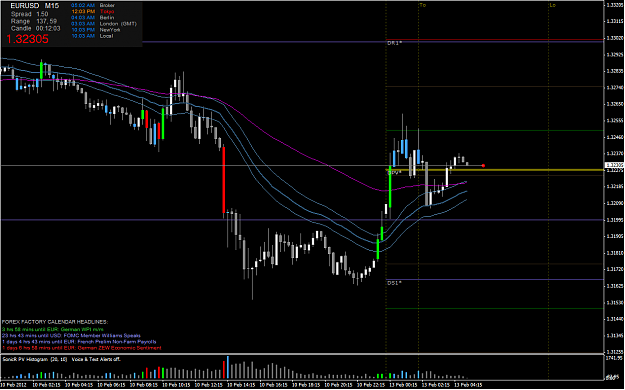Click the DPV* pivot level label

[x=394, y=172]
